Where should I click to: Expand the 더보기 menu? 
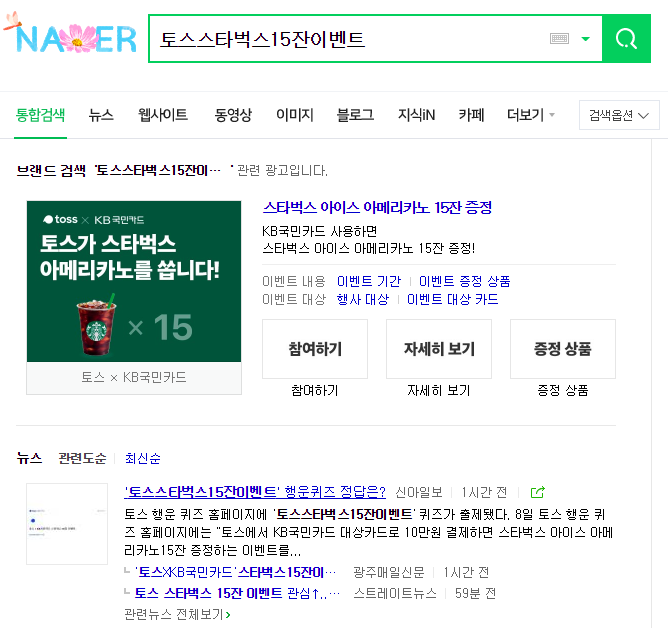tap(530, 115)
